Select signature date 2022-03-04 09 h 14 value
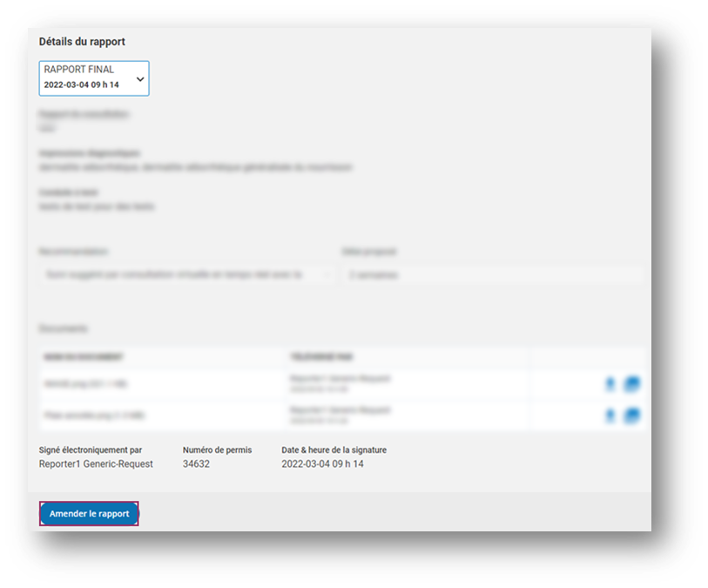Image resolution: width=708 pixels, height=588 pixels. click(322, 463)
